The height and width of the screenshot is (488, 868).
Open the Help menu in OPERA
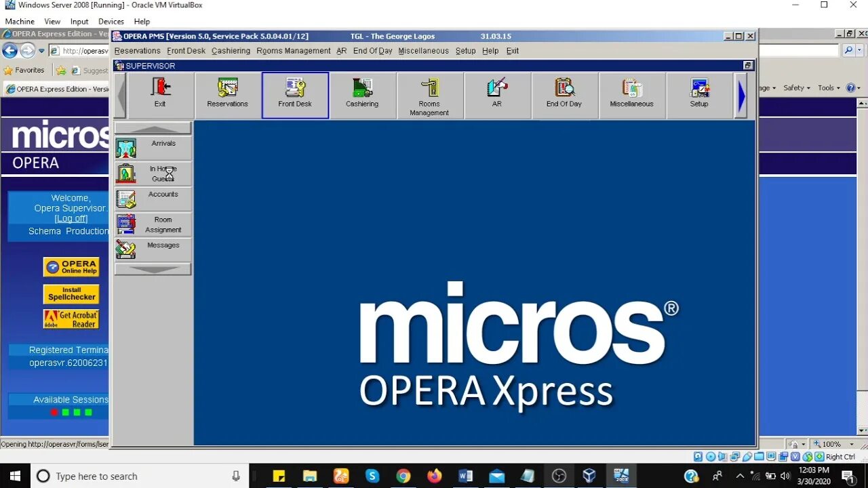pyautogui.click(x=490, y=51)
